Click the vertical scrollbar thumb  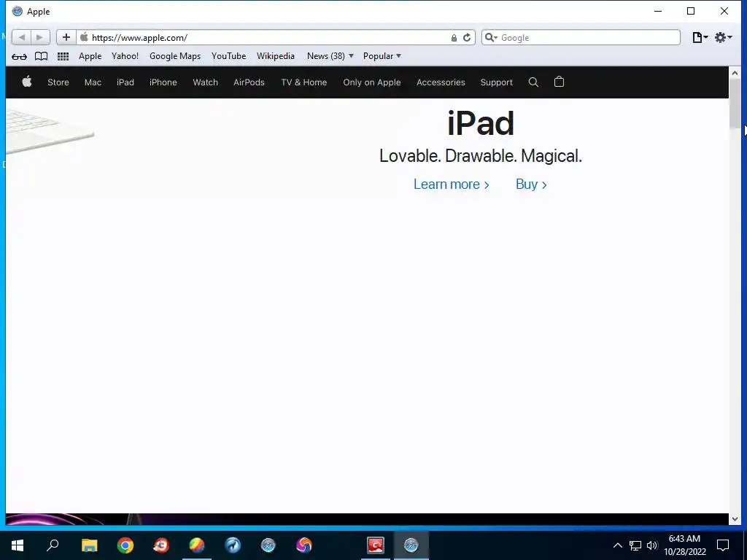click(x=735, y=104)
